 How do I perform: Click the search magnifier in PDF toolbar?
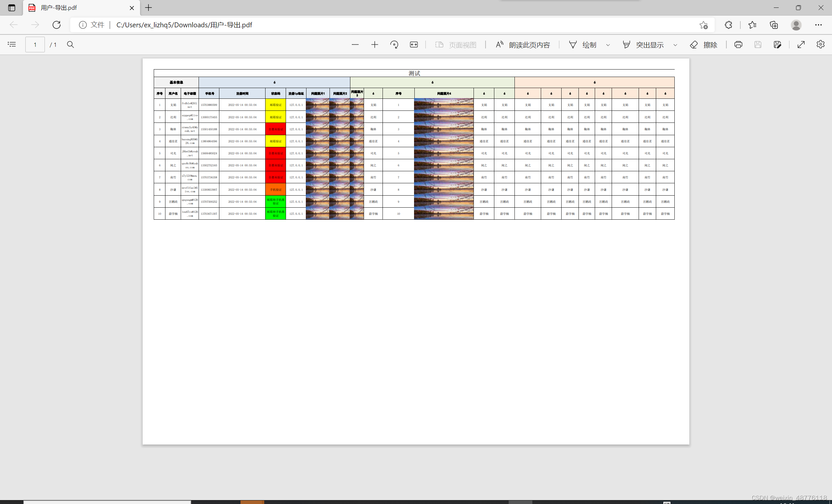70,45
